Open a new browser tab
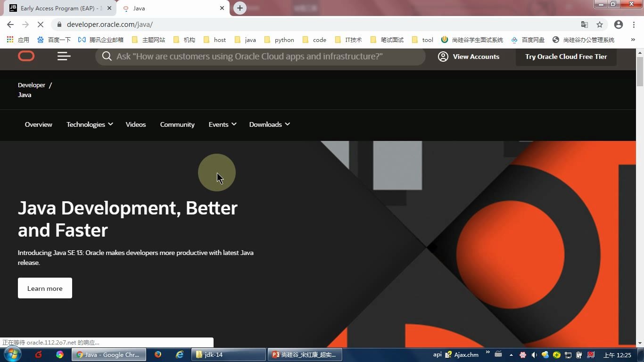 (x=240, y=8)
